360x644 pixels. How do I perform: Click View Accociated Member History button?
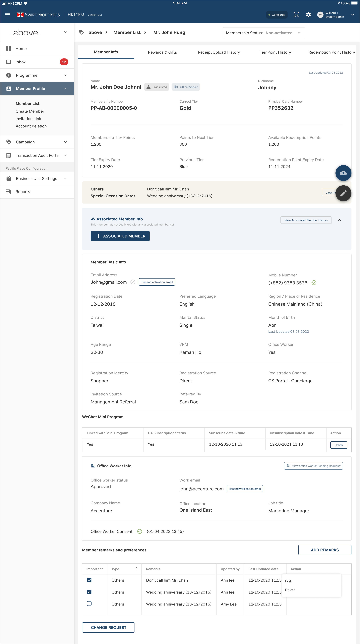[306, 220]
